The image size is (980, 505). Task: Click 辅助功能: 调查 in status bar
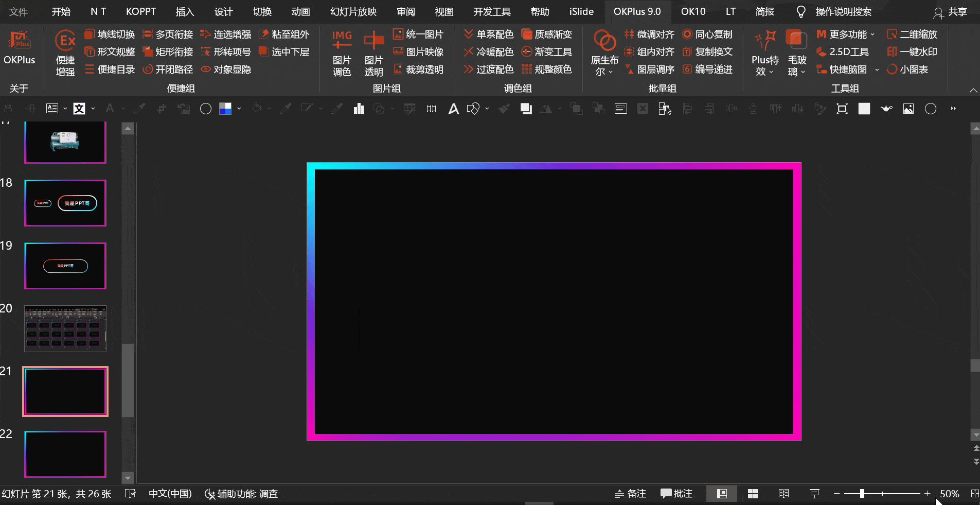tap(241, 494)
